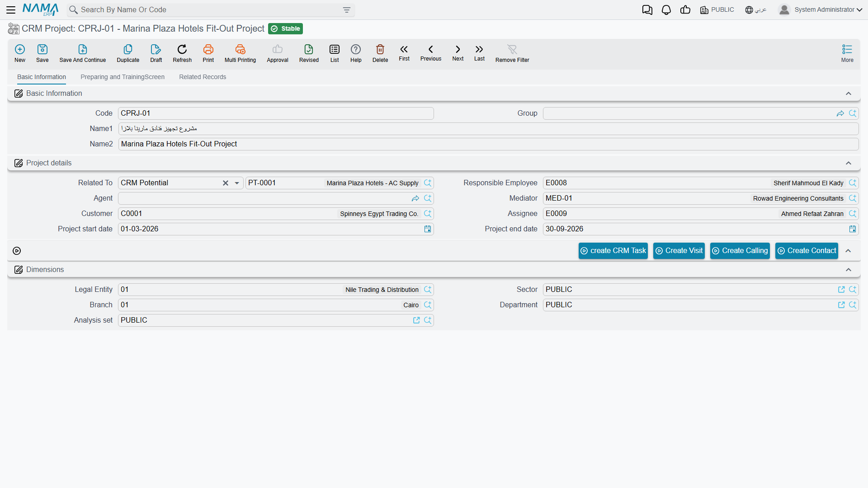
Task: Open Related To dropdown arrow
Action: tap(237, 183)
